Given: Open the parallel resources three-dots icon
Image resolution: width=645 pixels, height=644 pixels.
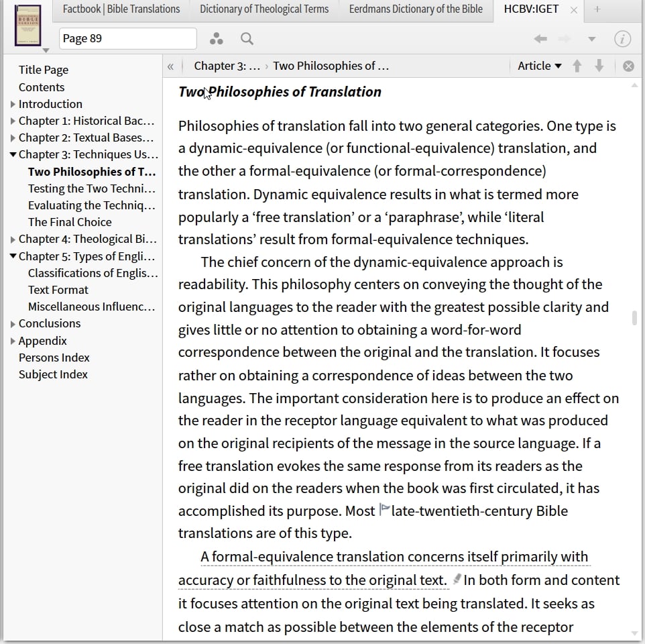Looking at the screenshot, I should click(217, 39).
